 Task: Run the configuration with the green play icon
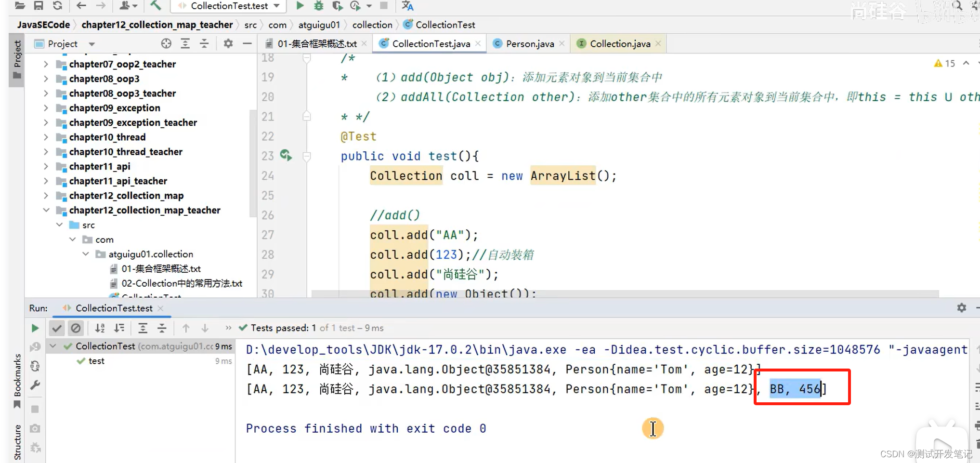click(x=300, y=6)
